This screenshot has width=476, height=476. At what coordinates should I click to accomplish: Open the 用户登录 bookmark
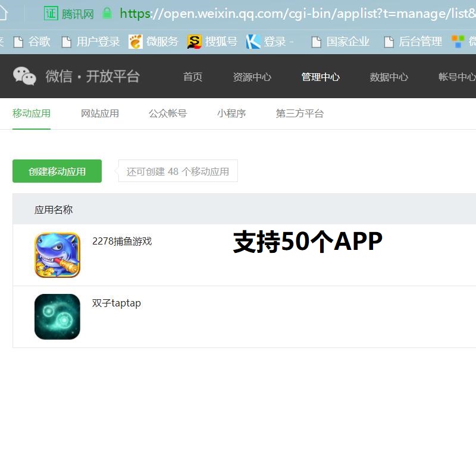point(90,42)
